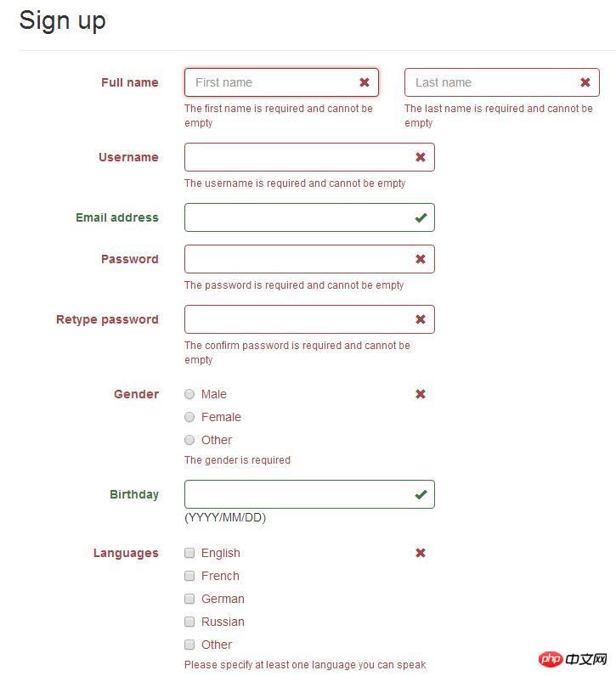Click into the Username text field

296,157
